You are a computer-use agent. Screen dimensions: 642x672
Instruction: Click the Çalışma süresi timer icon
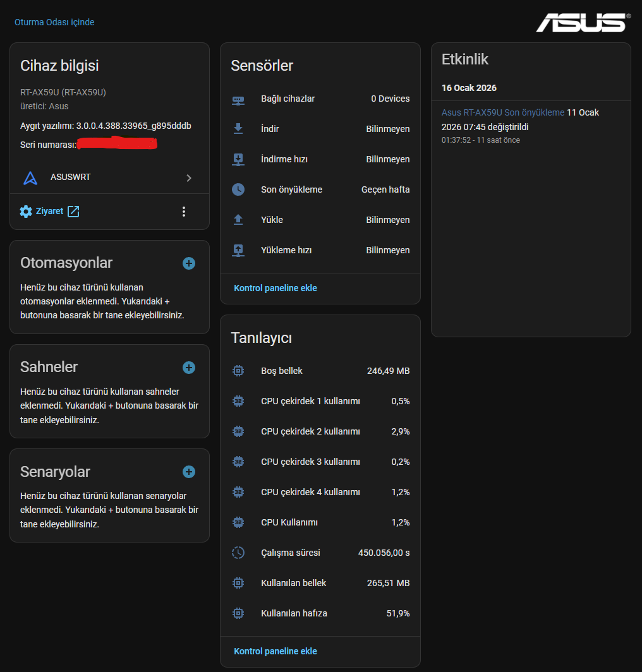(238, 553)
